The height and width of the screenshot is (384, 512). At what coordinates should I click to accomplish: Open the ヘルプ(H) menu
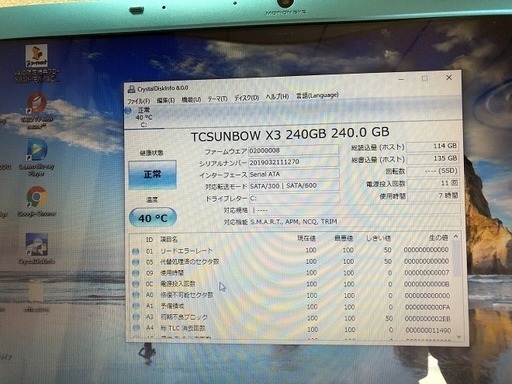pyautogui.click(x=277, y=97)
